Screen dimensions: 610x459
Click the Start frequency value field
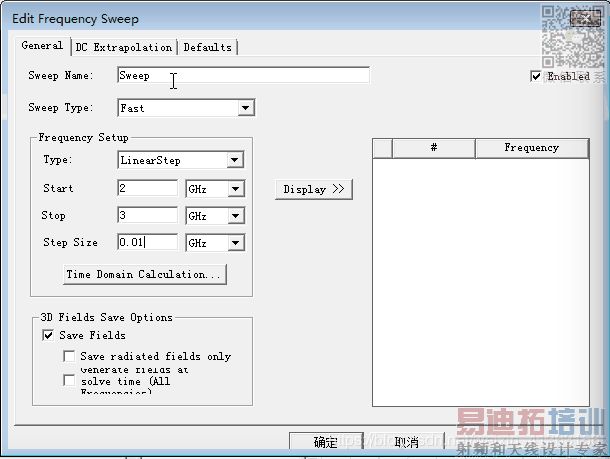[147, 188]
